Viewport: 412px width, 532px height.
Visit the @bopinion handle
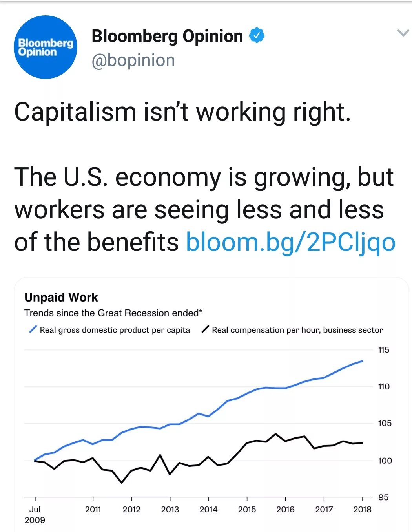(x=133, y=60)
